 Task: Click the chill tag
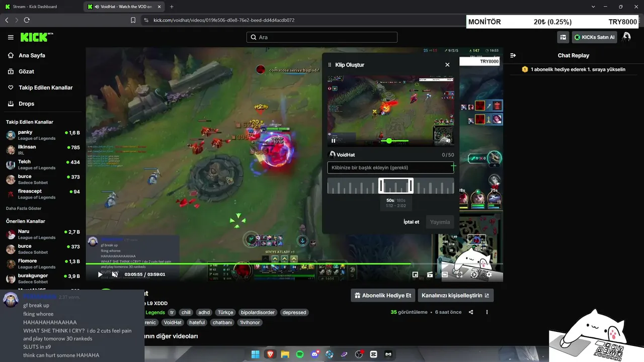[186, 312]
